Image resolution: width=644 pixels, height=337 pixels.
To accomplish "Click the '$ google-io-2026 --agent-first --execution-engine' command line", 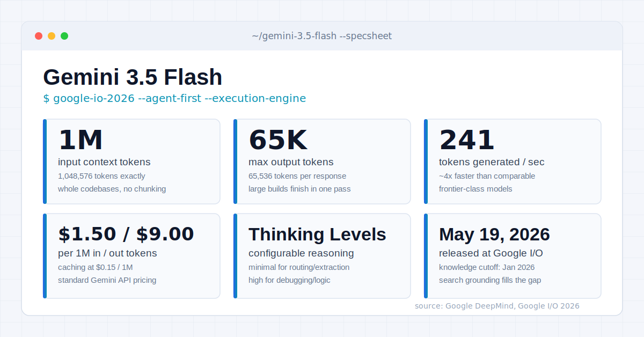I will point(174,98).
